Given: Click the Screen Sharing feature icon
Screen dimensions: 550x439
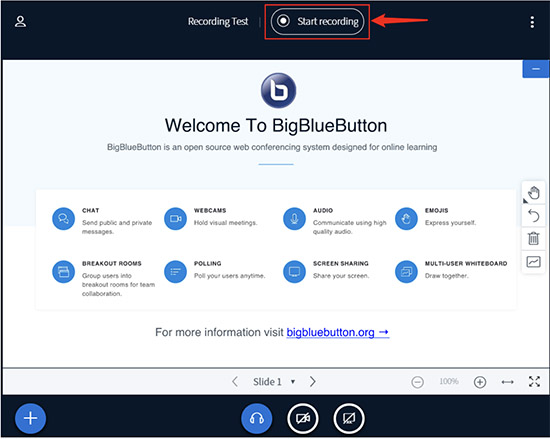Looking at the screenshot, I should pyautogui.click(x=294, y=271).
